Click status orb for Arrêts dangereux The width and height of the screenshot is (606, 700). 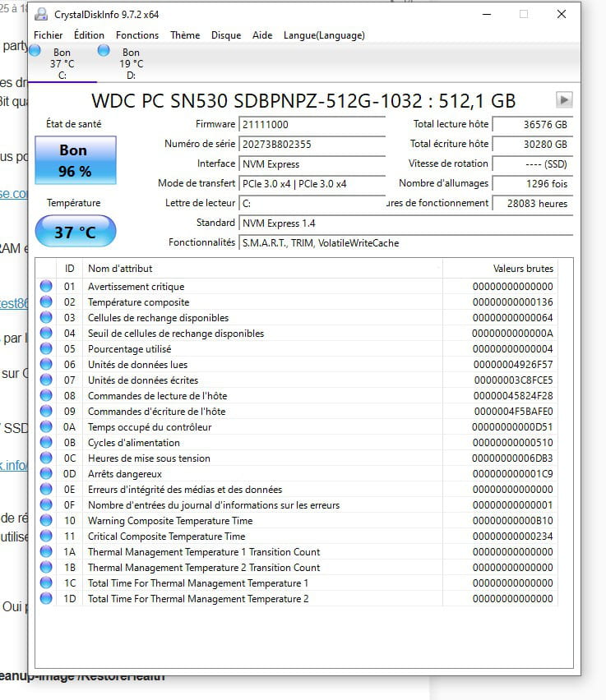click(x=46, y=474)
